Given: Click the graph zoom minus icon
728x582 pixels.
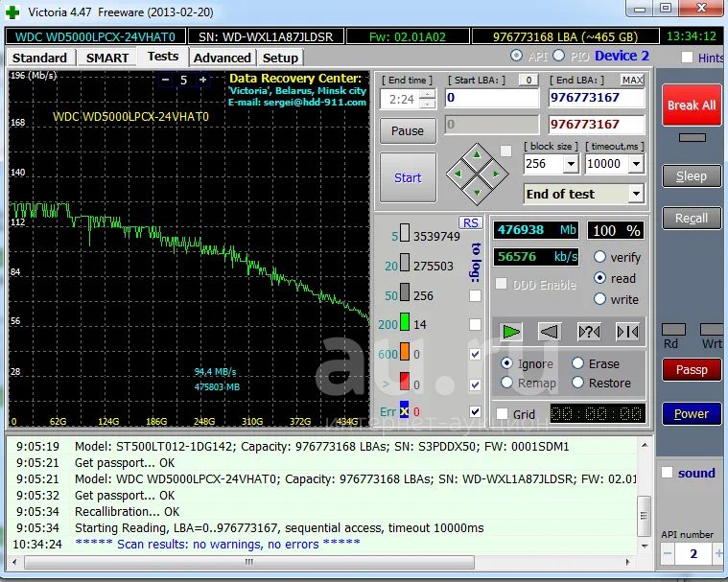Looking at the screenshot, I should [165, 80].
